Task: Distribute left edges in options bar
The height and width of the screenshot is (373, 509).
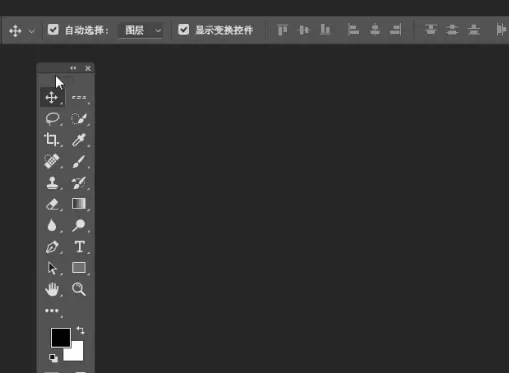Action: click(x=501, y=30)
